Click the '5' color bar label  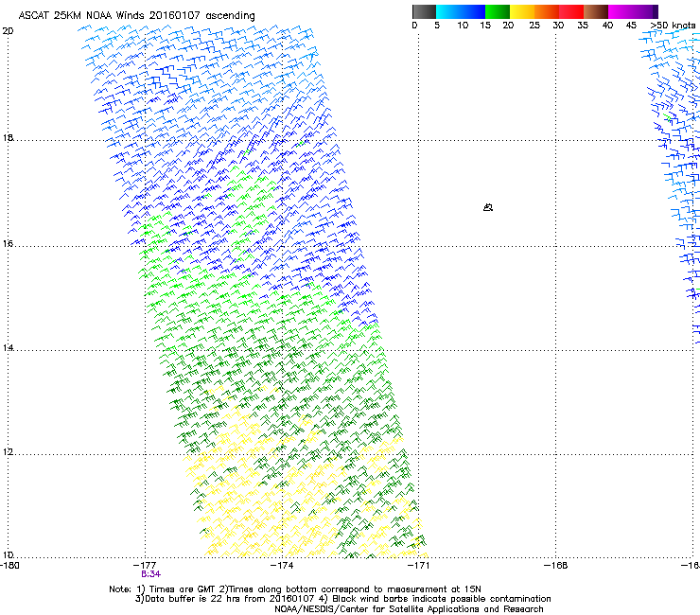pyautogui.click(x=437, y=26)
